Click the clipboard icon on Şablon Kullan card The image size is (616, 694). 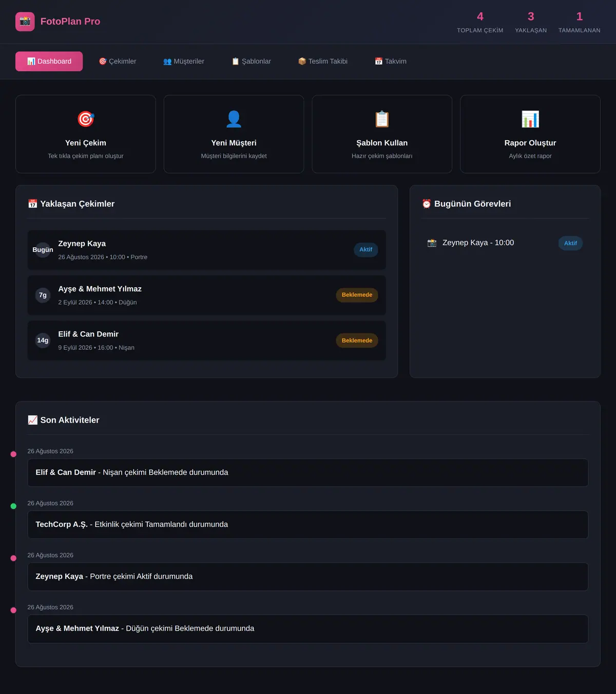tap(382, 119)
